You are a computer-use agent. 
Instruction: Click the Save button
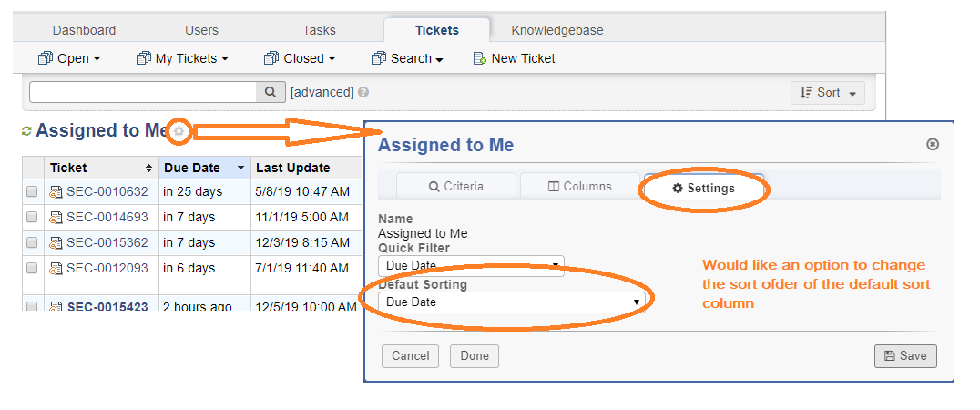pos(905,355)
